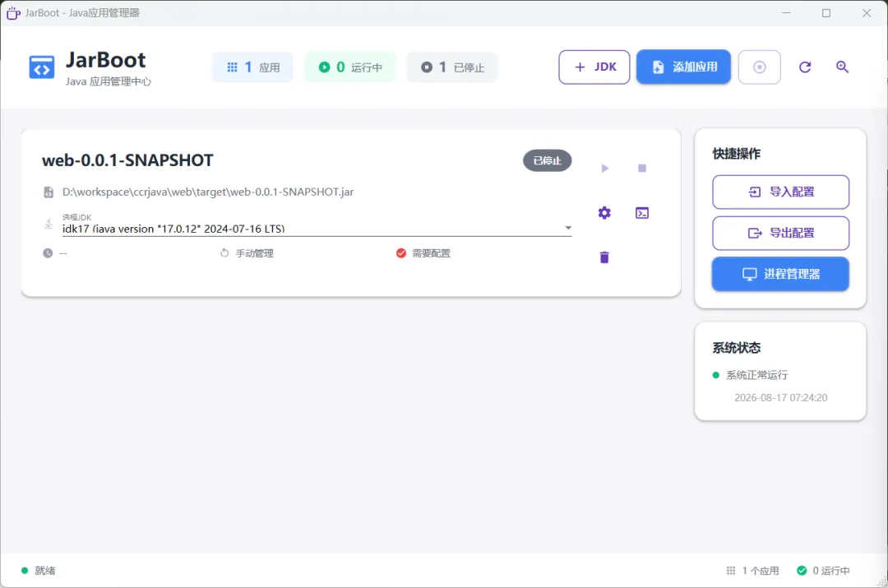The height and width of the screenshot is (588, 888).
Task: Click the web-0.0.1-SNAPSHOT app title
Action: pos(127,160)
